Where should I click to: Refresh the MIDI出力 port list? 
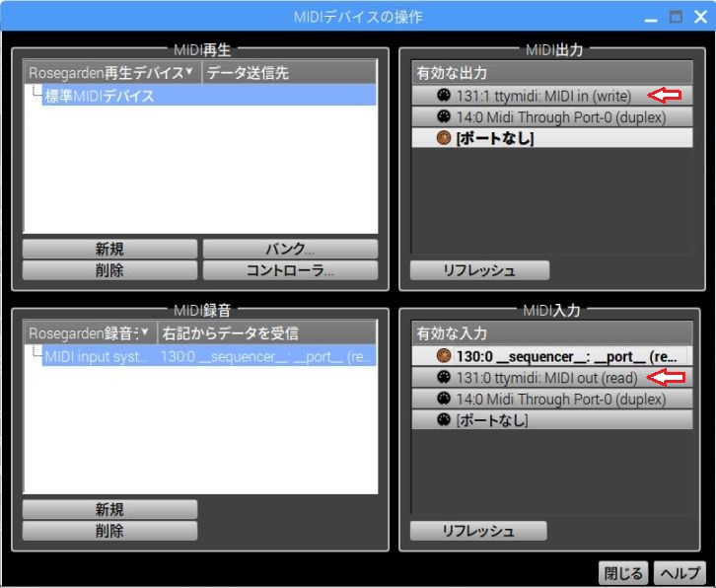point(479,270)
